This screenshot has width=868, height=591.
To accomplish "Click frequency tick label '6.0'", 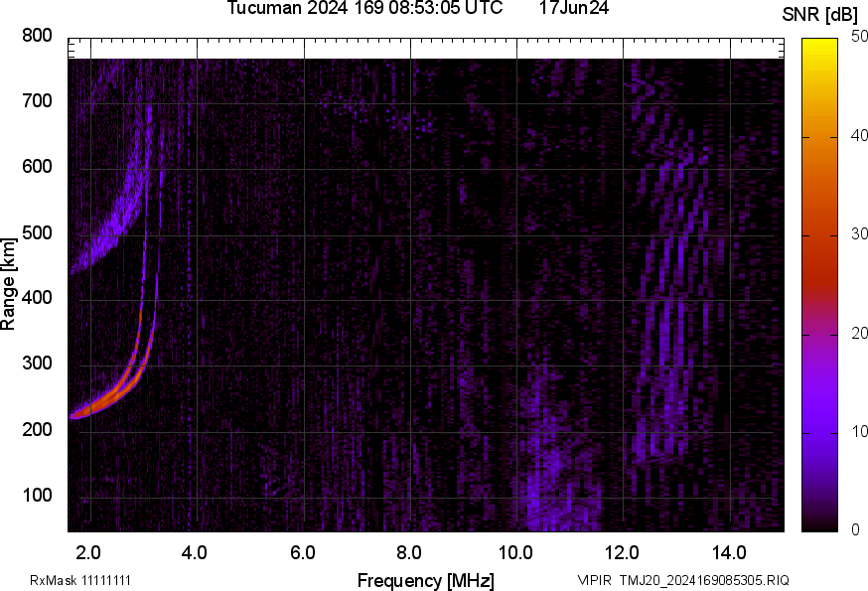I will pos(302,552).
